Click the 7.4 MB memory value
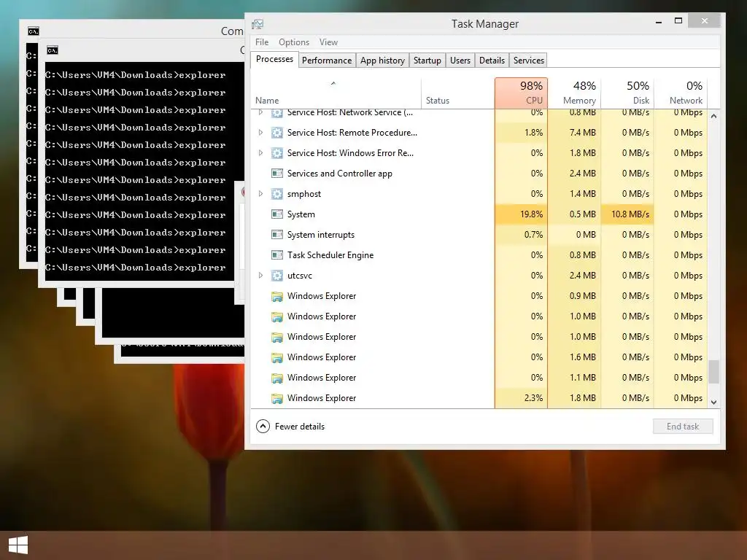Screen dimensions: 747x560 point(583,133)
